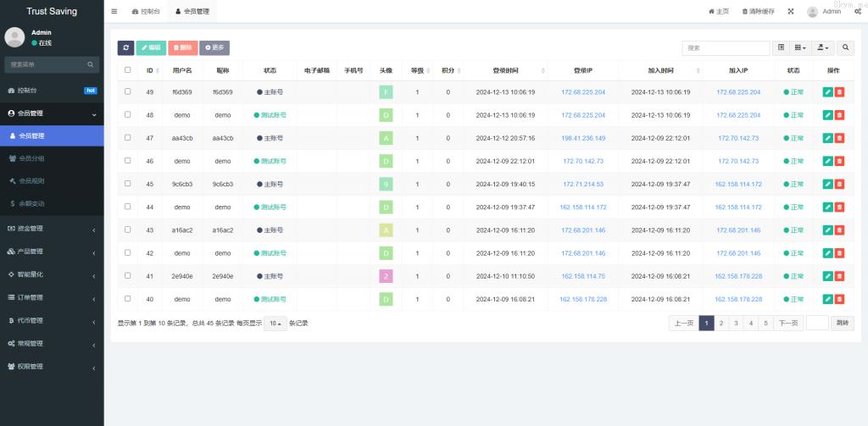Click the green edit icon for ID 49
The height and width of the screenshot is (426, 868).
click(x=827, y=91)
